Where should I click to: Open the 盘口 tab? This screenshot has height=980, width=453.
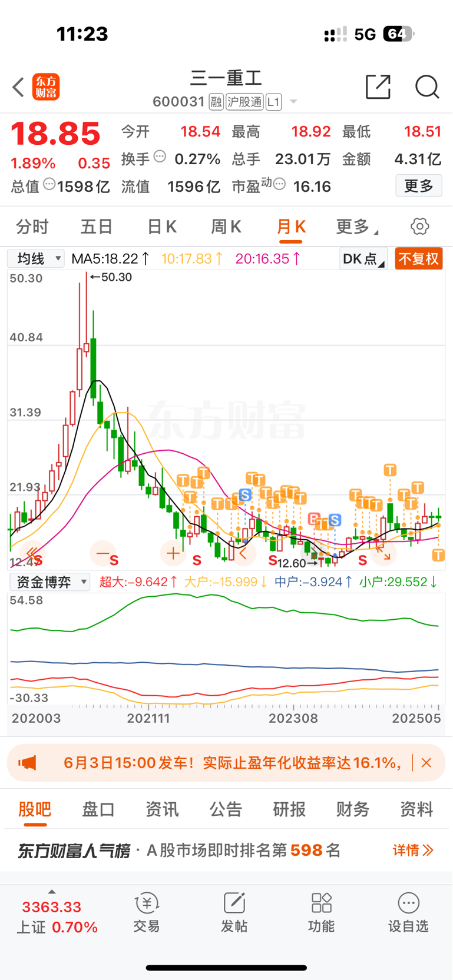(98, 809)
